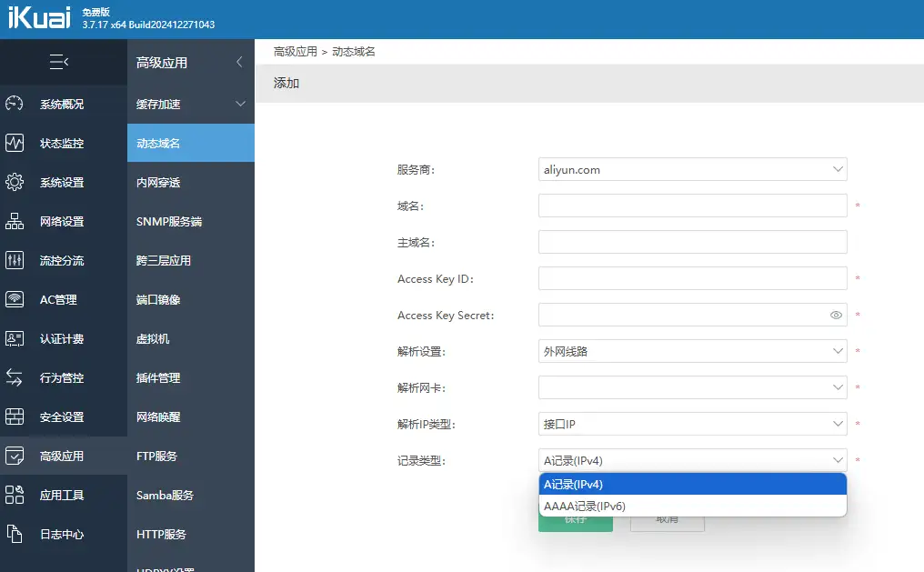This screenshot has height=572, width=924.
Task: Reveal the Access Key Secret with the eye toggle
Action: (x=834, y=315)
